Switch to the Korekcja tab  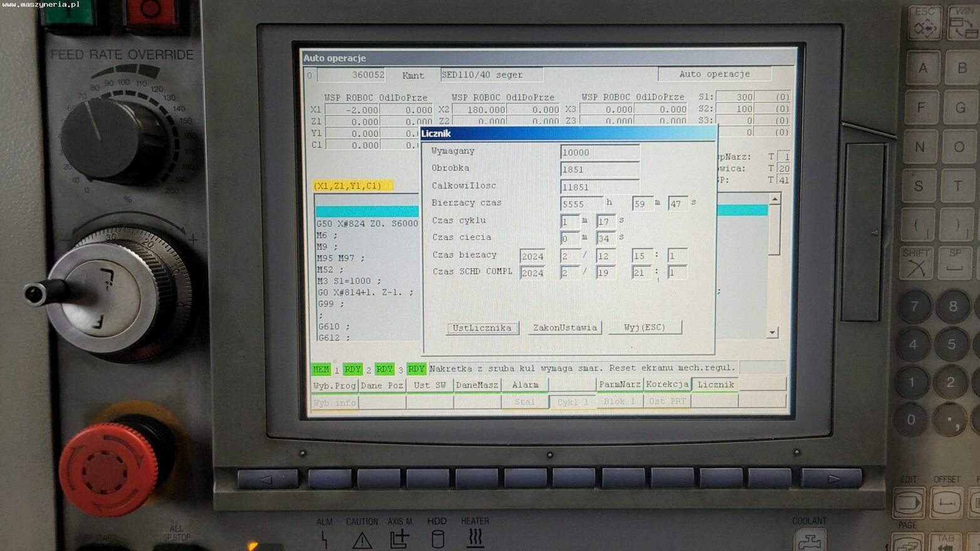pos(667,384)
